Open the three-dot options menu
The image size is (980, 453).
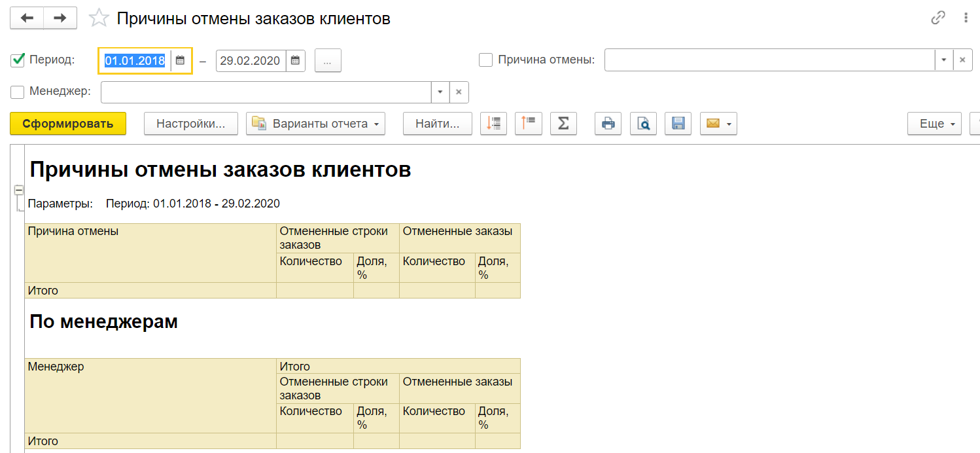click(966, 18)
